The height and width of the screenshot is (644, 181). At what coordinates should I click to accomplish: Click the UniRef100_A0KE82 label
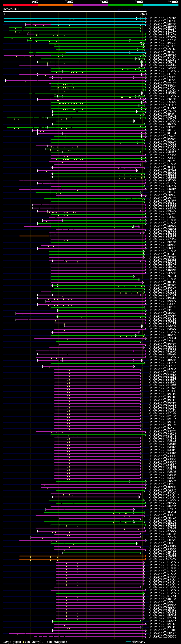162,177
